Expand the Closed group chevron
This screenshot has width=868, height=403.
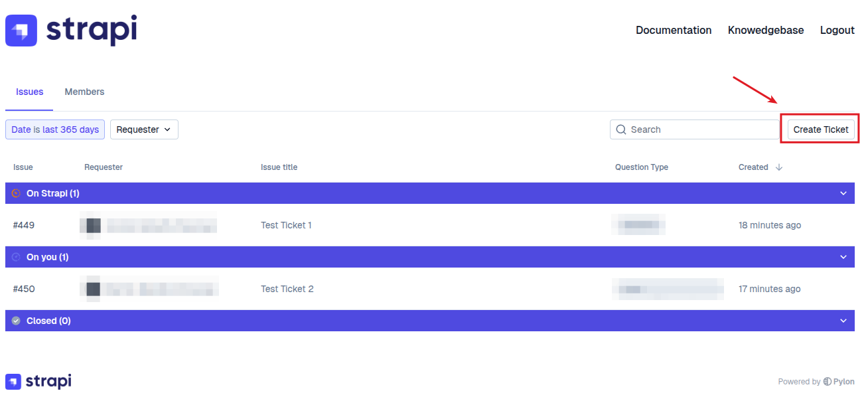click(843, 321)
